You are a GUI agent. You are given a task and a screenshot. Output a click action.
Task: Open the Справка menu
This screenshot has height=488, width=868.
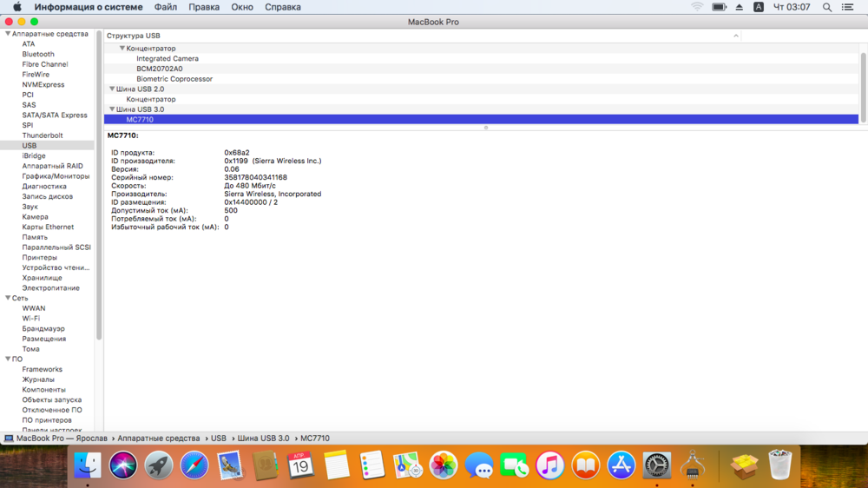pos(282,7)
